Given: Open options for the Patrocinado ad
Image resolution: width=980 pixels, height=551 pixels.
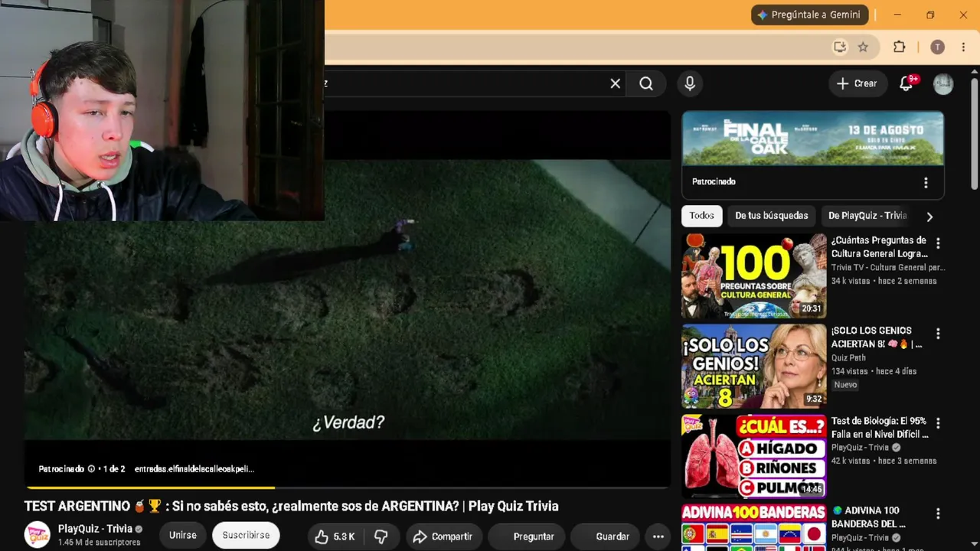Looking at the screenshot, I should click(x=926, y=182).
